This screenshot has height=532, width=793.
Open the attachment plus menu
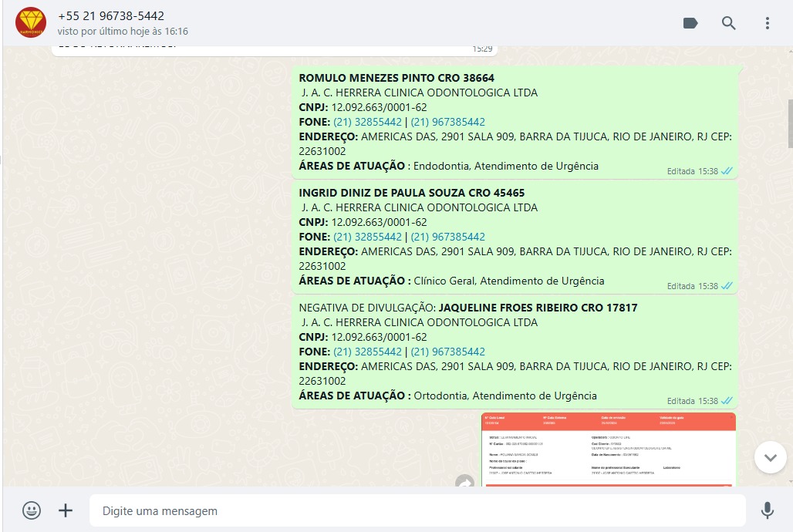pyautogui.click(x=66, y=510)
